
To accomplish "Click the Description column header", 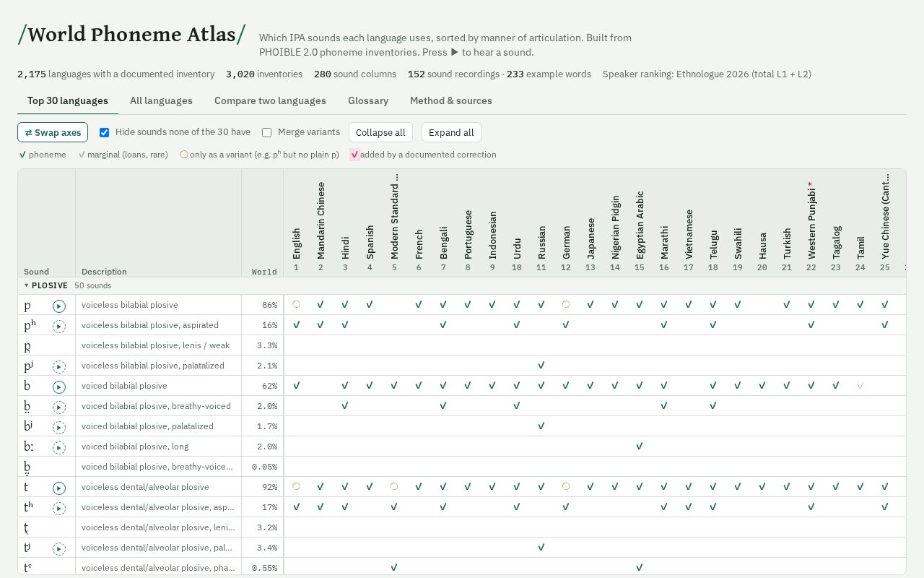I will click(x=104, y=272).
